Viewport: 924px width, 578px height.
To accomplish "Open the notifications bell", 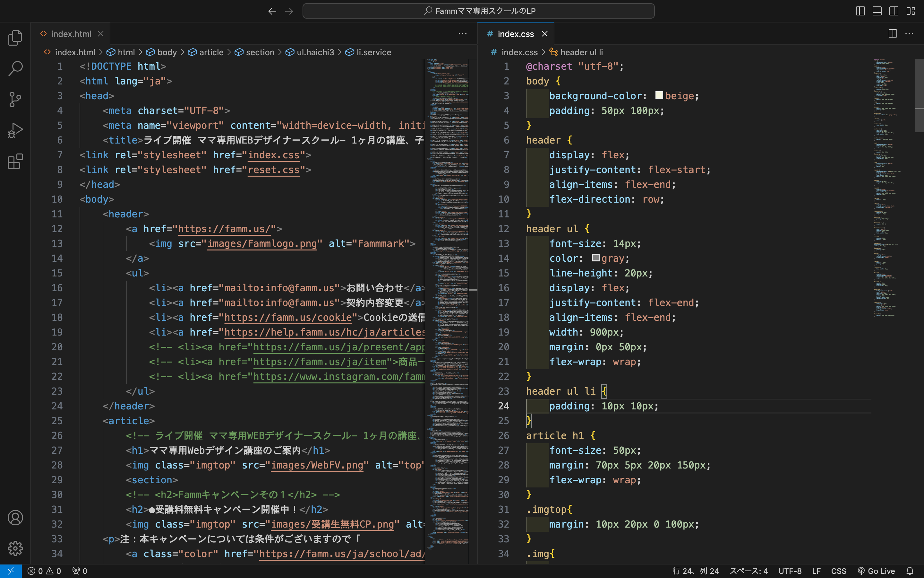I will click(x=910, y=571).
